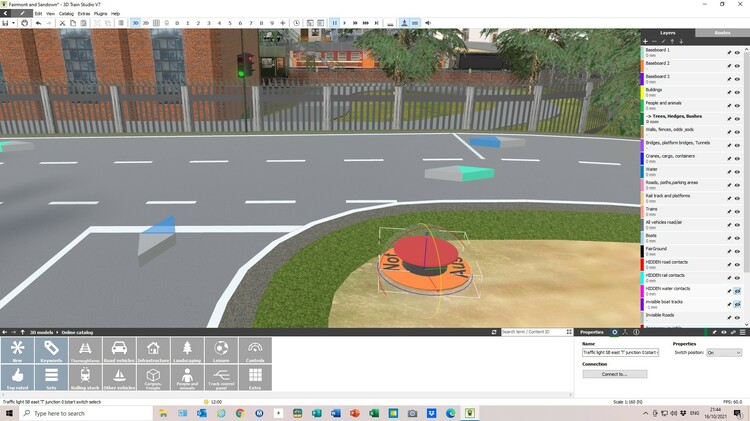Show the HIDDEN water contacts layer
750x421 pixels.
pos(737,291)
